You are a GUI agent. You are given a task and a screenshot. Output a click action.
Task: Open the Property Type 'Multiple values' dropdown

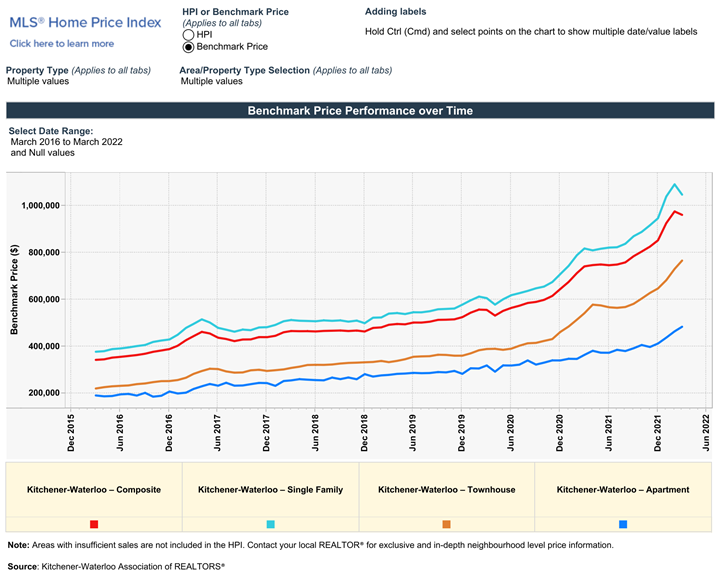click(x=38, y=81)
